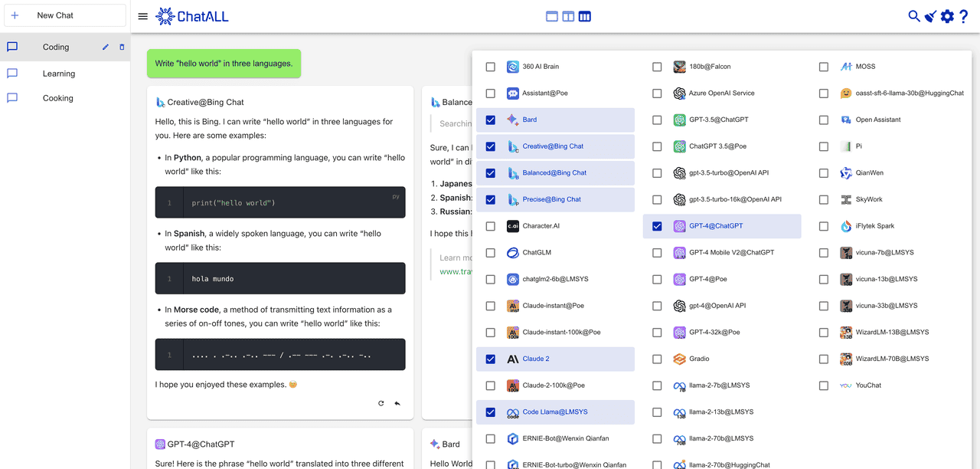Enable the 360 AI Brain bot checkbox
This screenshot has height=469, width=980.
(x=491, y=67)
